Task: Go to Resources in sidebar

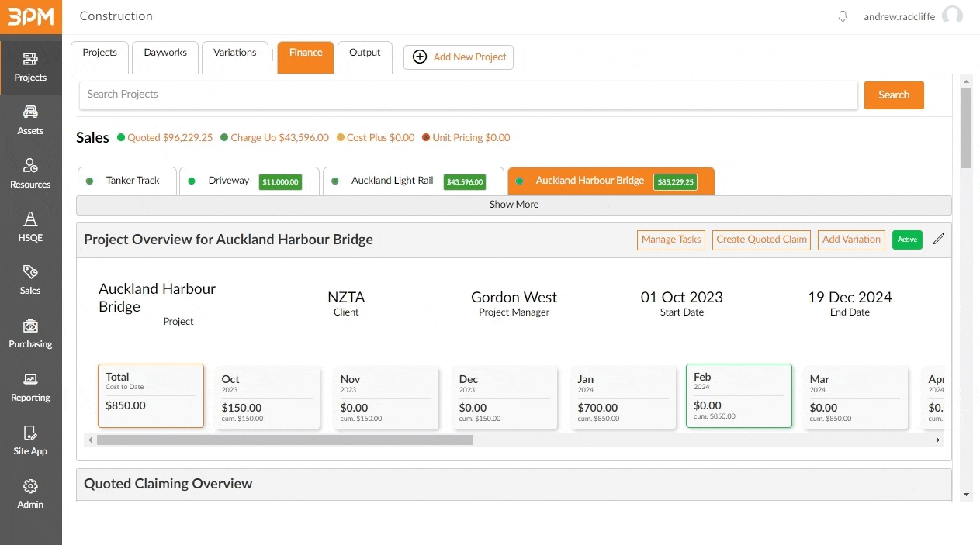Action: (30, 174)
